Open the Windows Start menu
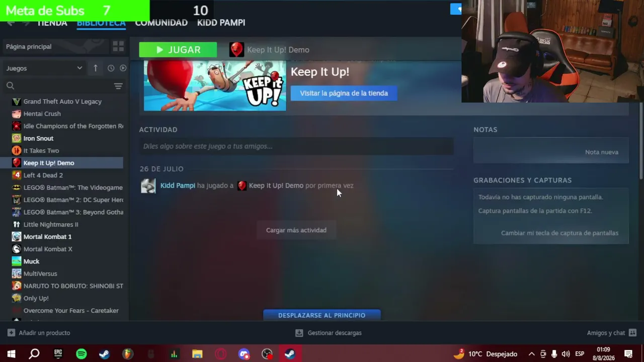 tap(11, 354)
